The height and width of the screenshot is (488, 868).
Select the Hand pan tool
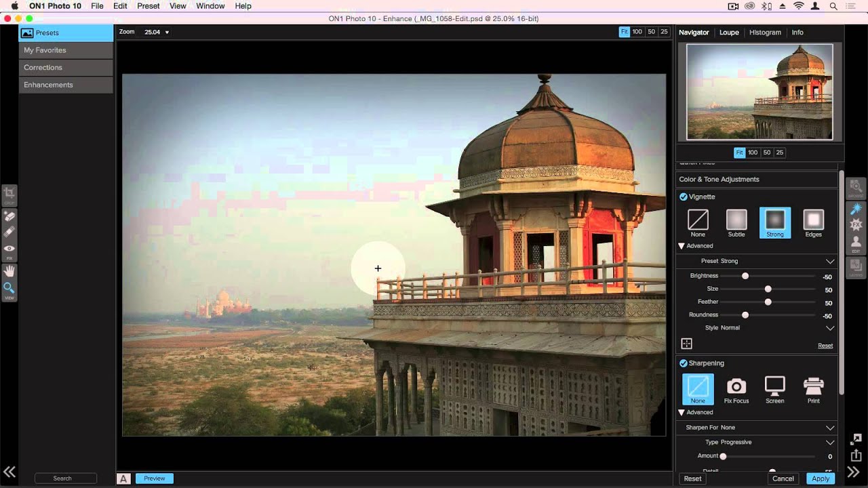coord(9,271)
